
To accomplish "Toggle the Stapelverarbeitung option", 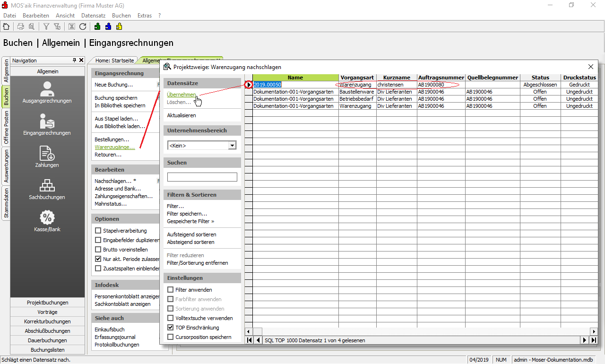I will pos(98,231).
